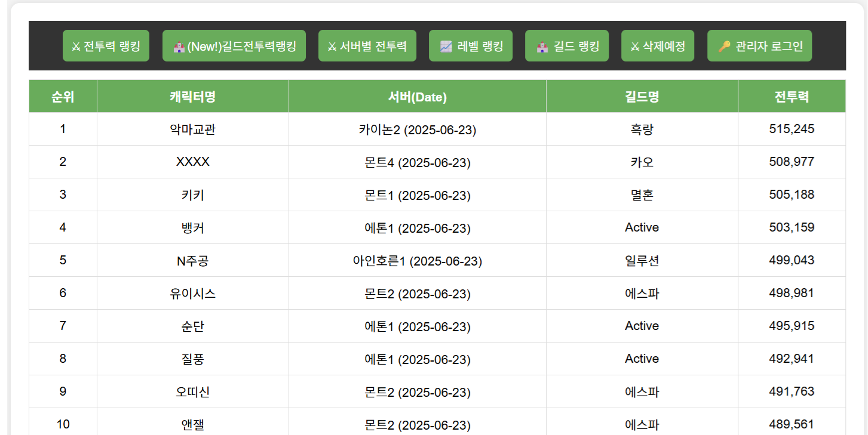Click the 캐릭터명 column header
868x435 pixels.
tap(192, 97)
